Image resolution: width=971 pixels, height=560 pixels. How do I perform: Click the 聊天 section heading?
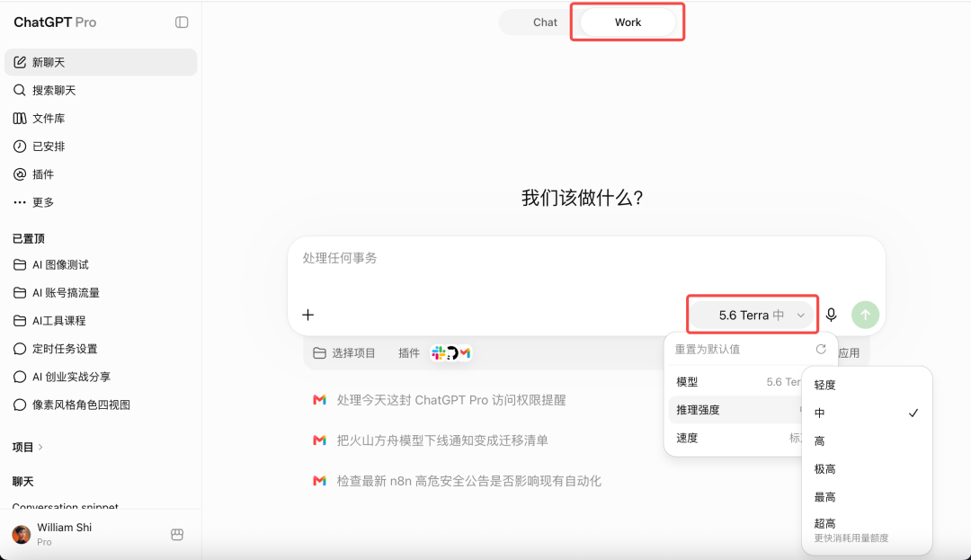point(22,482)
